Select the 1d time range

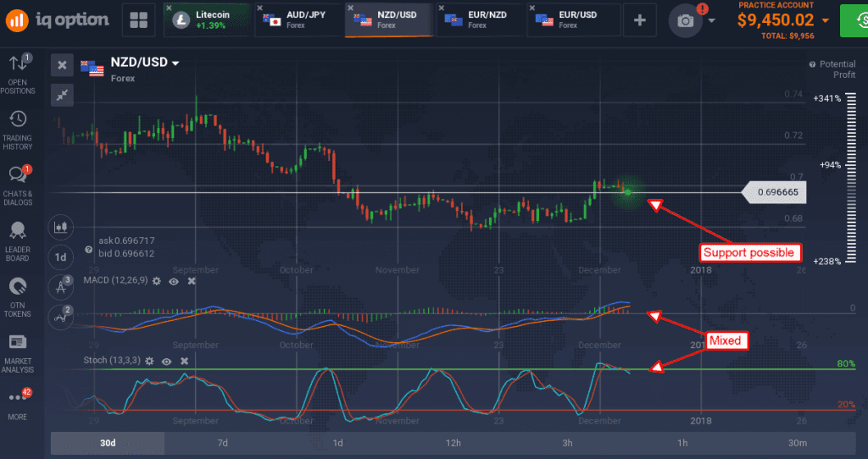click(x=337, y=443)
